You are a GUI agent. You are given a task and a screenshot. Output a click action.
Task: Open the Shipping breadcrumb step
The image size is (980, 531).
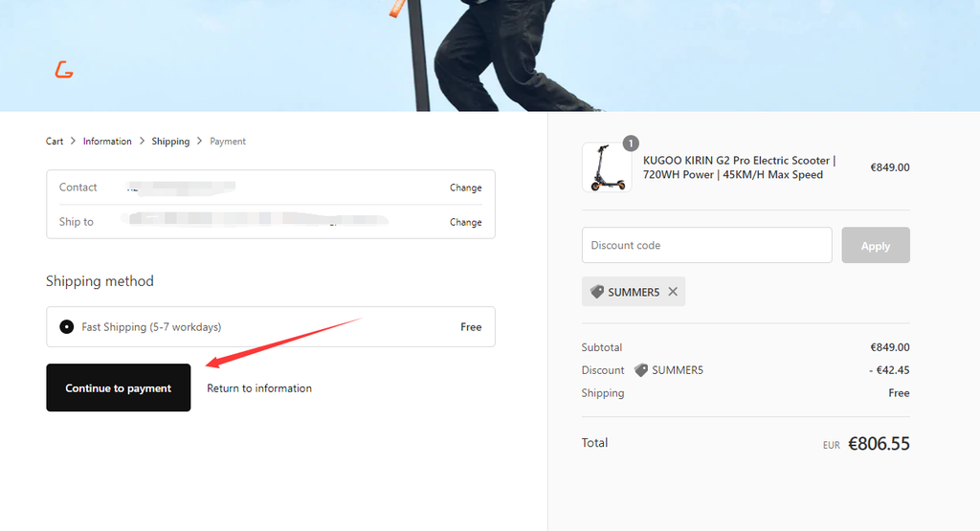[170, 142]
